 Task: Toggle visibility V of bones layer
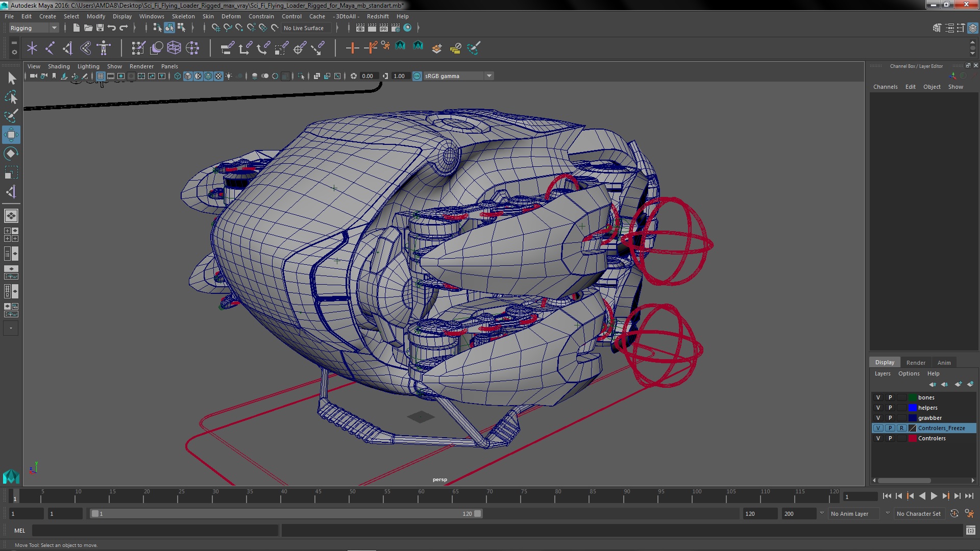[x=878, y=397]
